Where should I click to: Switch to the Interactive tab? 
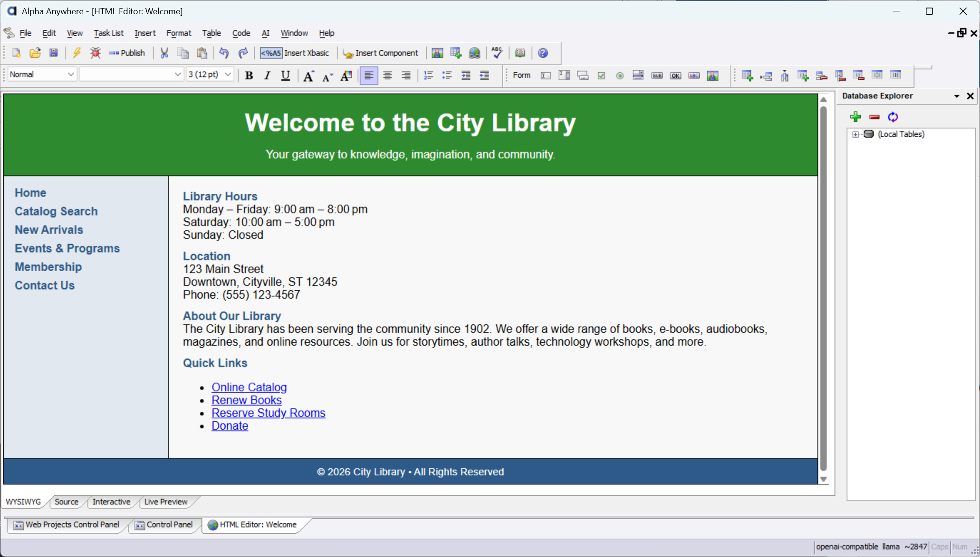[111, 502]
